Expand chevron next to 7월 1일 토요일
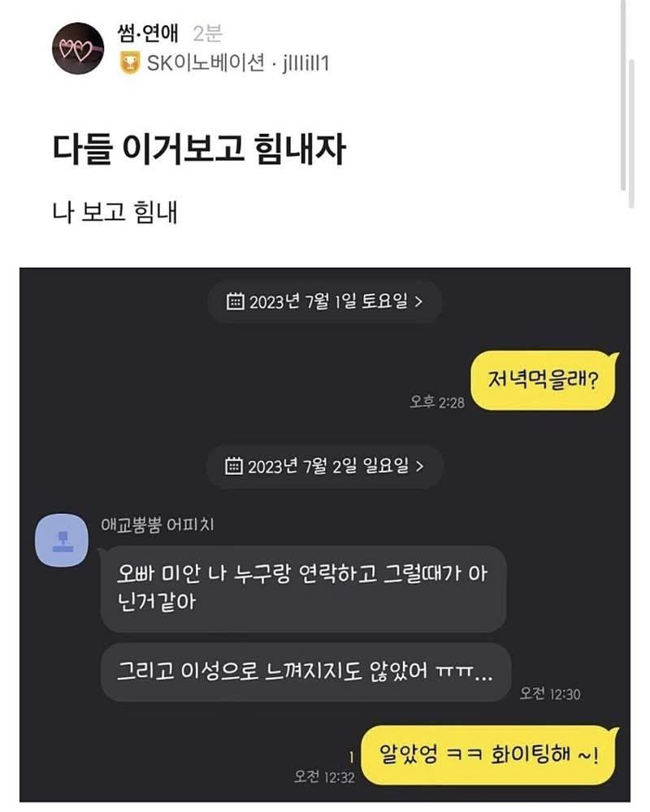The image size is (650, 812). [418, 301]
